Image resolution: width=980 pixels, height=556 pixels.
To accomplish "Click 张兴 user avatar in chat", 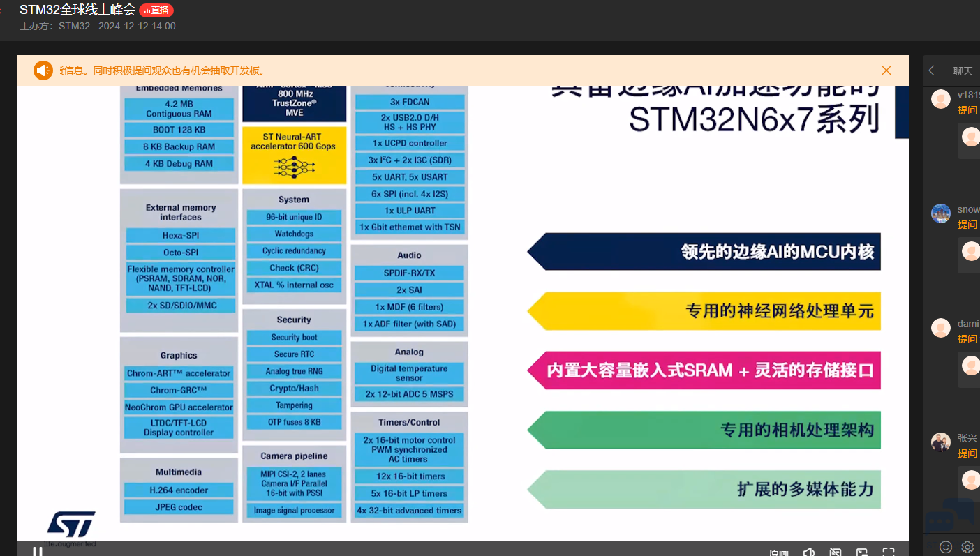I will [941, 442].
